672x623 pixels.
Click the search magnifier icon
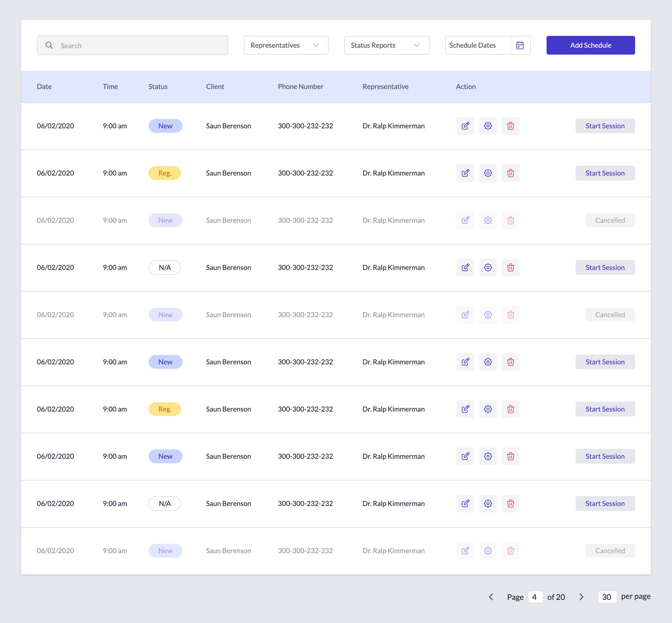click(49, 45)
